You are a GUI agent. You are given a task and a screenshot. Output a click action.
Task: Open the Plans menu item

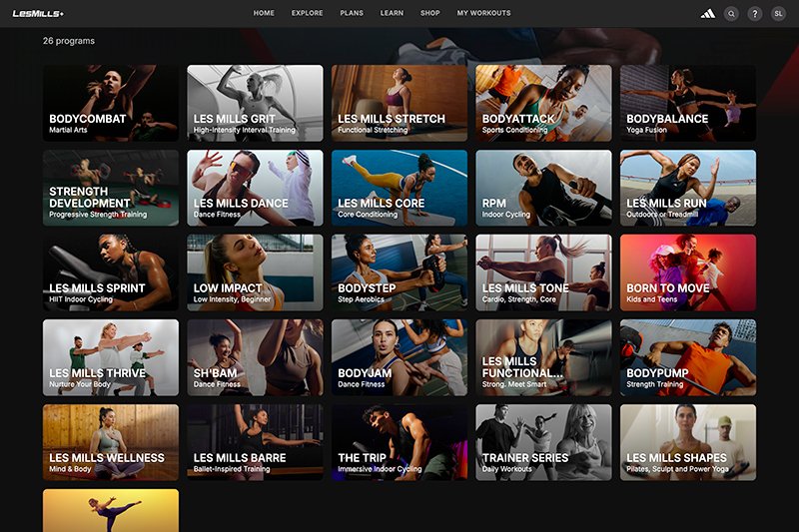[352, 13]
